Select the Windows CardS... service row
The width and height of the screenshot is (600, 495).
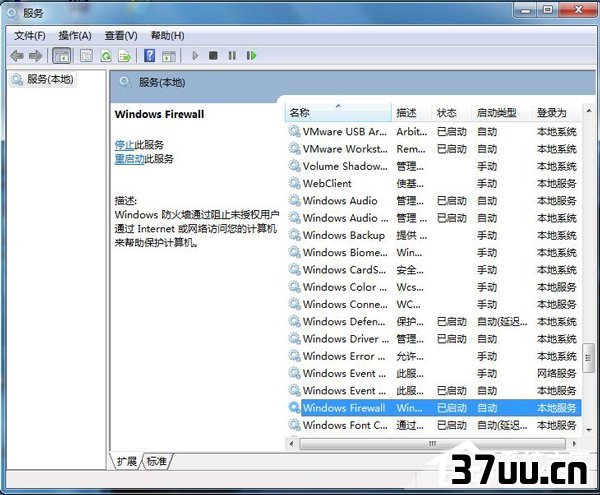pos(433,270)
